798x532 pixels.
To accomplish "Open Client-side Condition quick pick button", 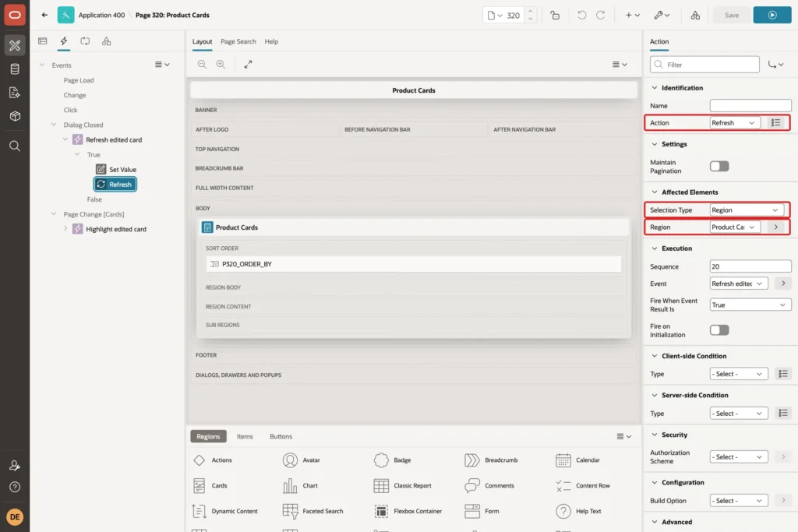I will click(x=783, y=374).
